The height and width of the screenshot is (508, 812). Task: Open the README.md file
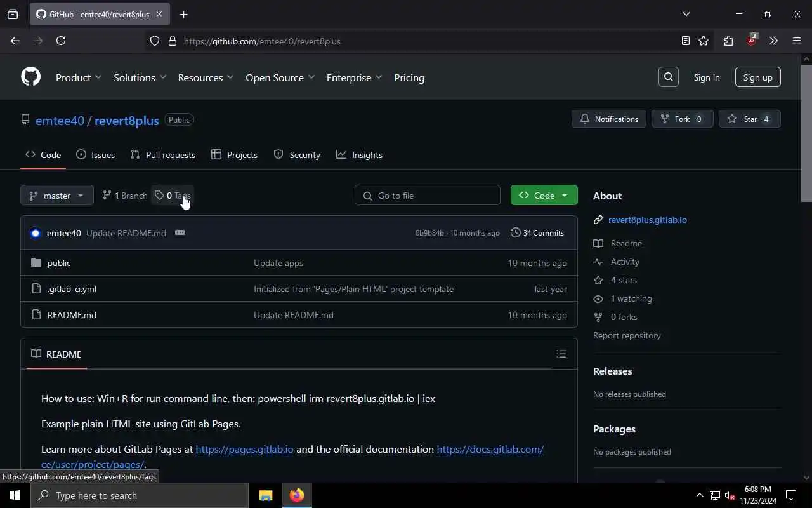[x=72, y=315]
